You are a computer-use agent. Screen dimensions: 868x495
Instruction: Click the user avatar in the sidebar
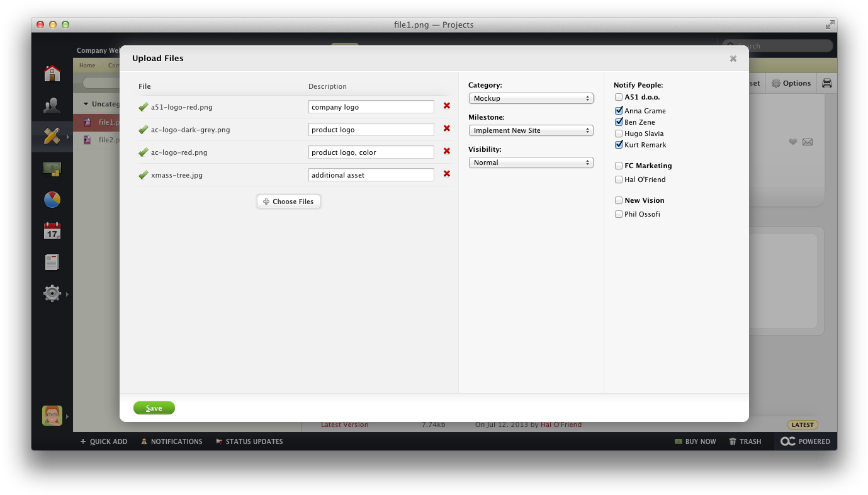[52, 416]
